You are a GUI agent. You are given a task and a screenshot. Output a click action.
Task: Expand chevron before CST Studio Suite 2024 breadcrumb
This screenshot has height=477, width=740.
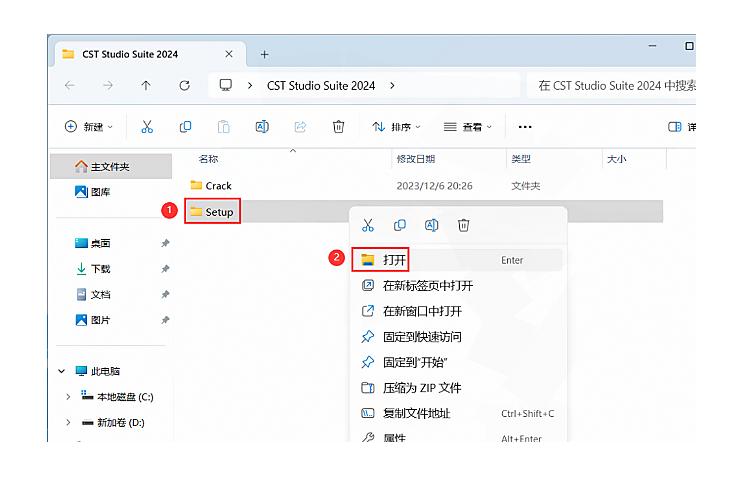[x=250, y=85]
